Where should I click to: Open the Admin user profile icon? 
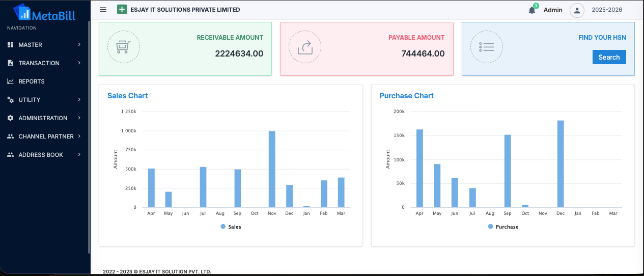pyautogui.click(x=576, y=10)
